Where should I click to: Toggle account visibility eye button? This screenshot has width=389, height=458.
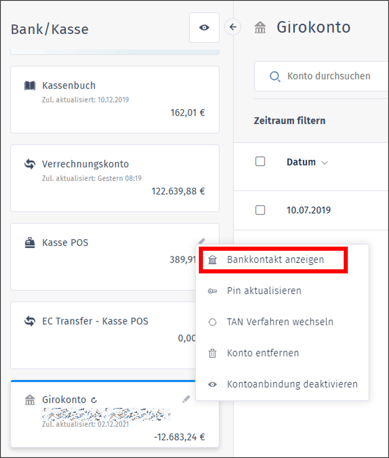pyautogui.click(x=204, y=28)
